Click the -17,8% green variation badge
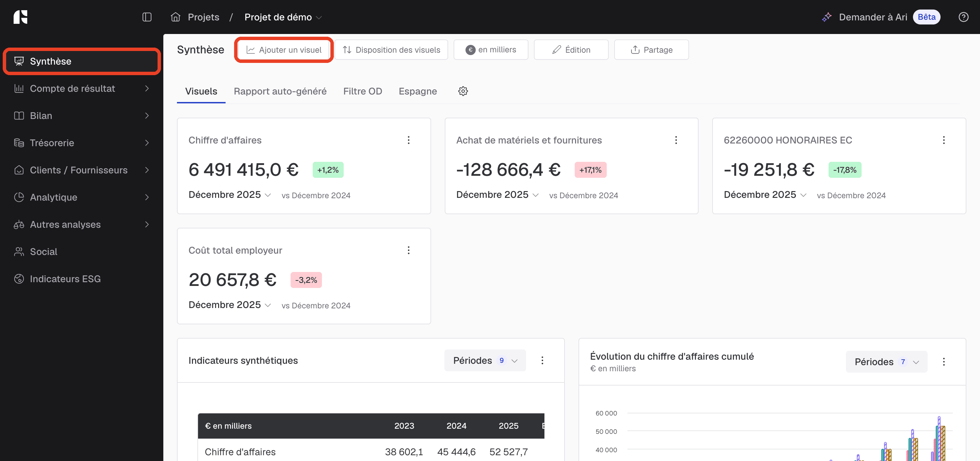980x461 pixels. point(845,170)
